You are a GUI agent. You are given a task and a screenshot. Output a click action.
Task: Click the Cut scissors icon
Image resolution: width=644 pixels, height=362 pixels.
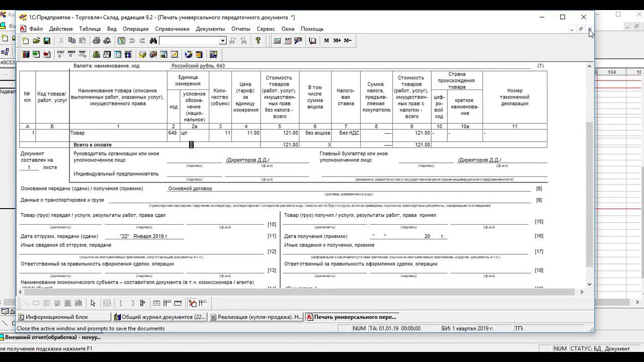pos(61,41)
